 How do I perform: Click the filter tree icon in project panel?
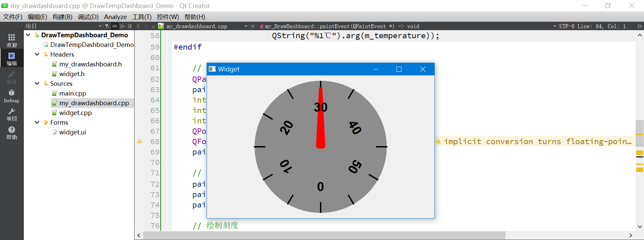click(107, 26)
